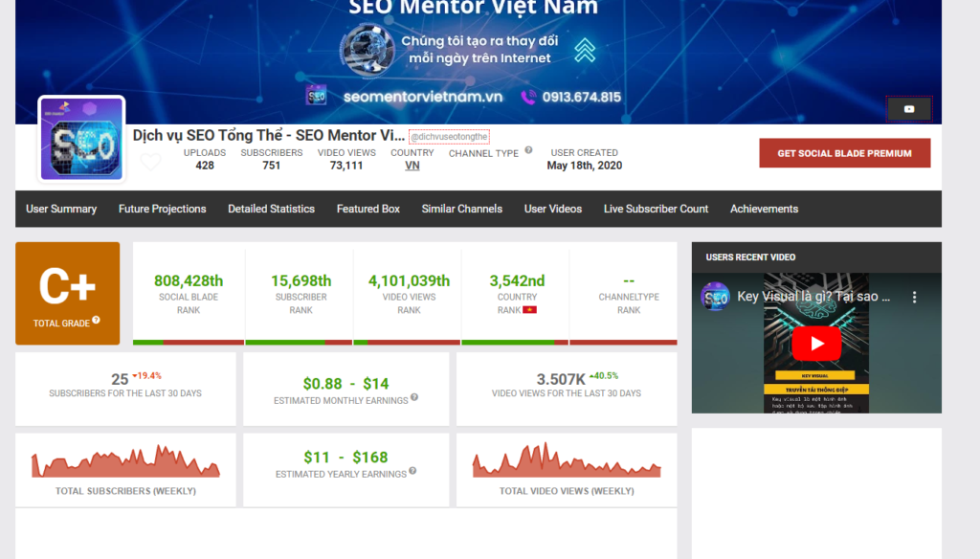Screen dimensions: 980x559
Task: Click the seomentorvietnam.vn text in the banner
Action: (x=423, y=97)
